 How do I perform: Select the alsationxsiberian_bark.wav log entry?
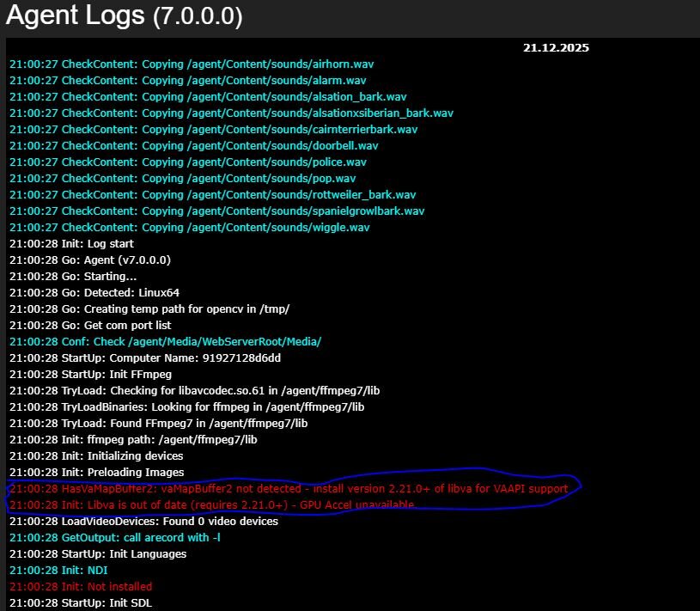231,113
